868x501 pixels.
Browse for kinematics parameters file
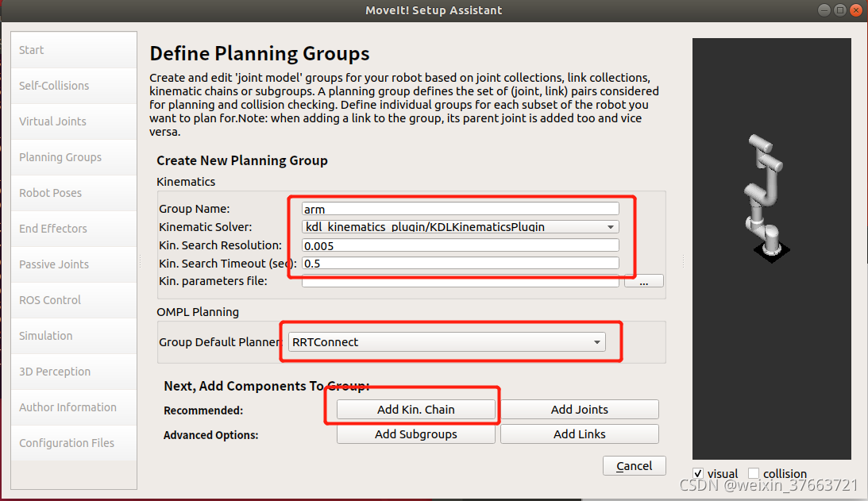pos(644,281)
